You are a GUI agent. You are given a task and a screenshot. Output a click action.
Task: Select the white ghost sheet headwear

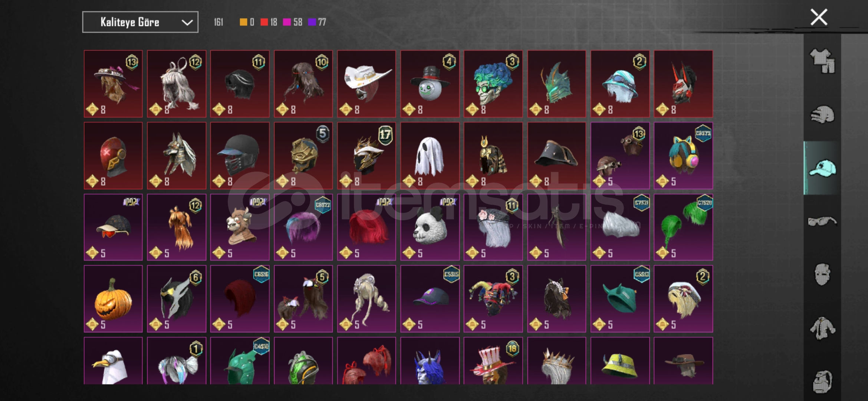tap(430, 156)
